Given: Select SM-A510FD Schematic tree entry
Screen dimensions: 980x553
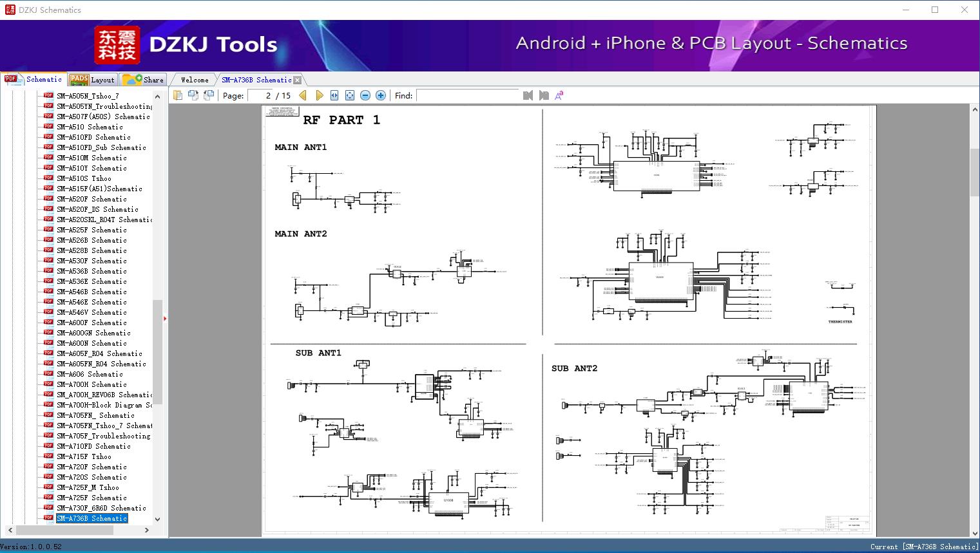Looking at the screenshot, I should 93,137.
